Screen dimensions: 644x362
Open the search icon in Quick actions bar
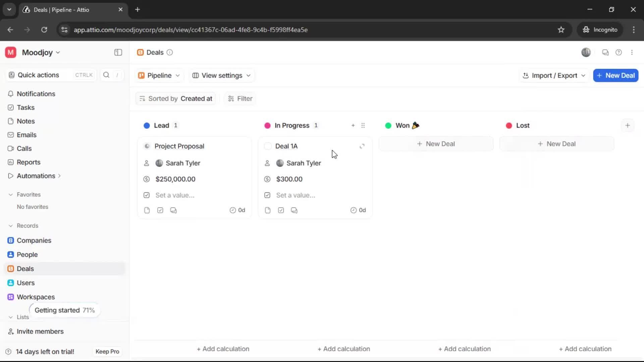point(106,75)
